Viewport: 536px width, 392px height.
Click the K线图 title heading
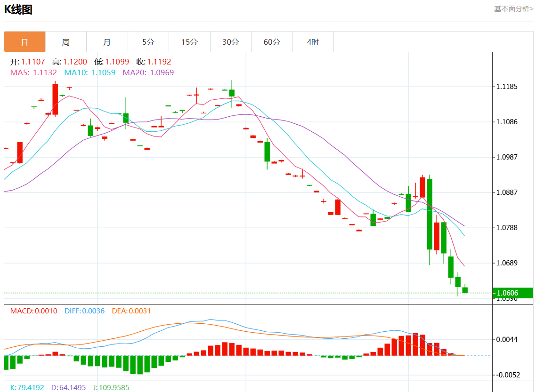click(18, 9)
